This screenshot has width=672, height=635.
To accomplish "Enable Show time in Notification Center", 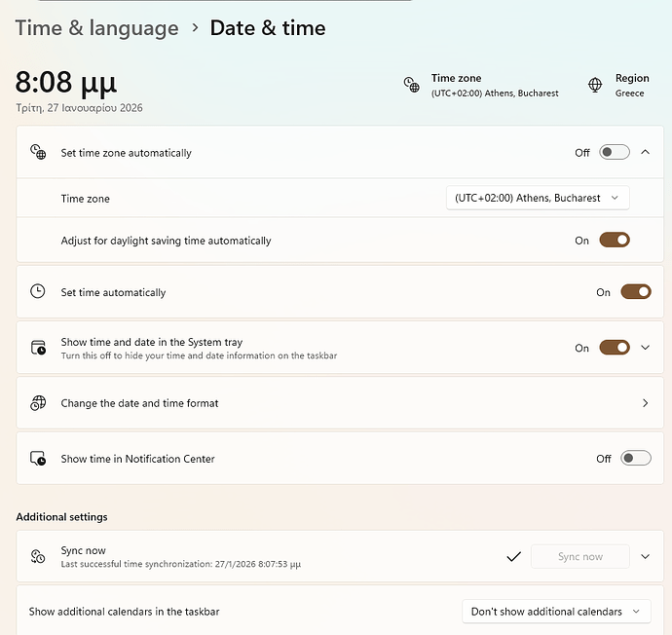I will pyautogui.click(x=635, y=459).
